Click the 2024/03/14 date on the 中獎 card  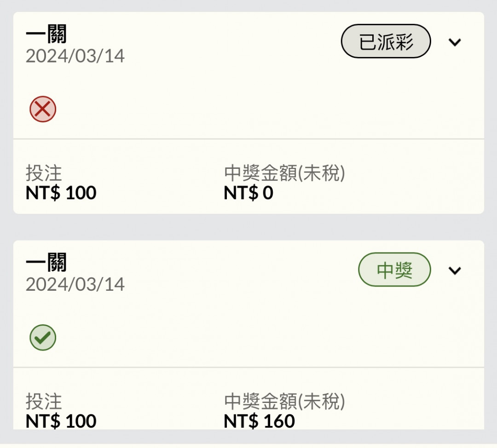75,284
